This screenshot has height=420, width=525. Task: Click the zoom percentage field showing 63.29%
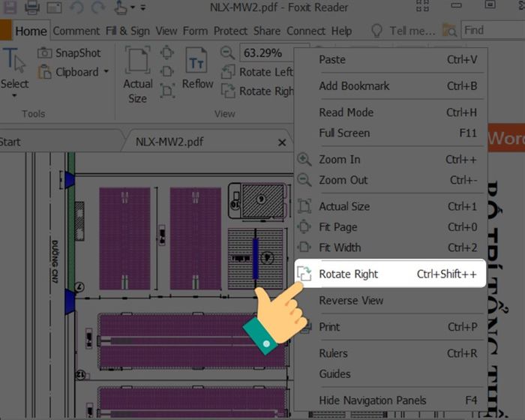coord(266,53)
